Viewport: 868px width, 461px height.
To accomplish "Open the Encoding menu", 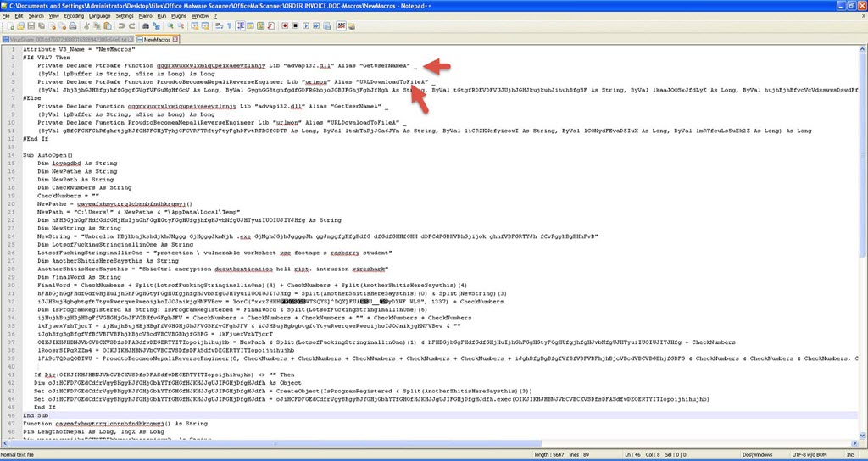I will point(75,16).
